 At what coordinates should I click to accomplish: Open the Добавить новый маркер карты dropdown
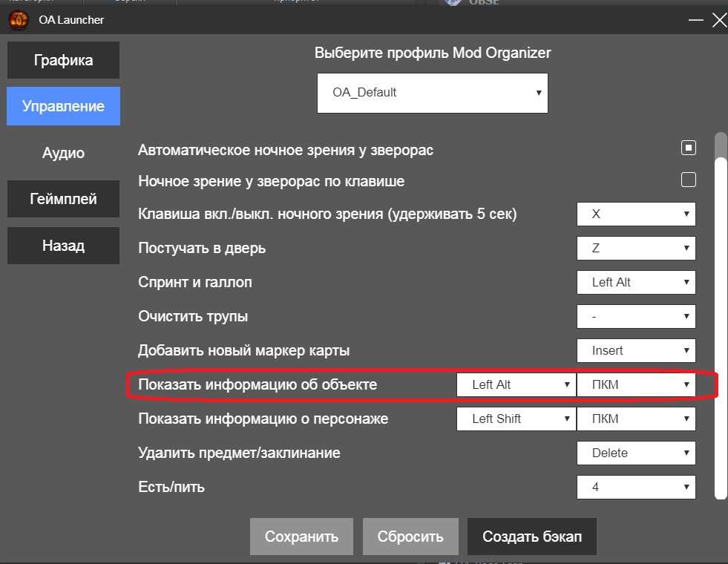tap(636, 350)
